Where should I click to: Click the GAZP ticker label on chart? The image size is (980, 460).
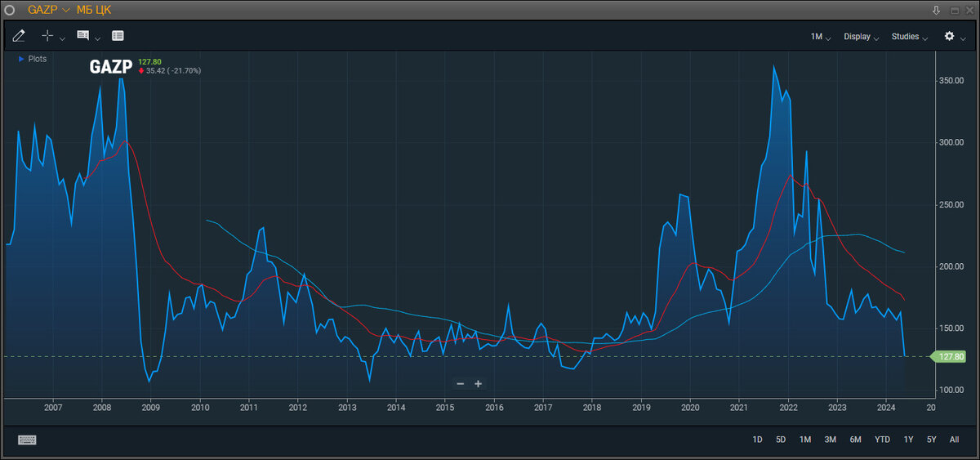coord(111,67)
